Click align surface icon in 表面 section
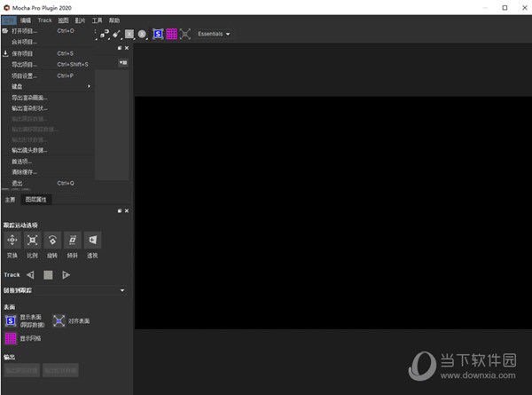This screenshot has height=395, width=532. coord(59,320)
